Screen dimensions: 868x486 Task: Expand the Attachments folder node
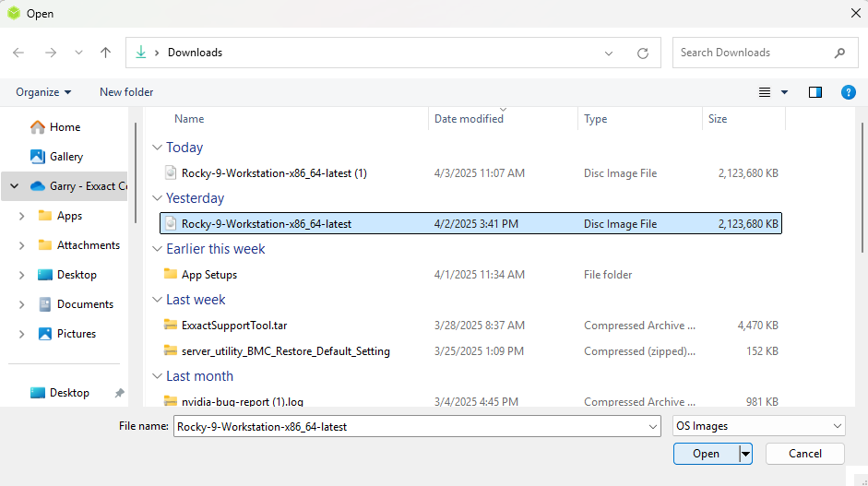click(x=21, y=245)
